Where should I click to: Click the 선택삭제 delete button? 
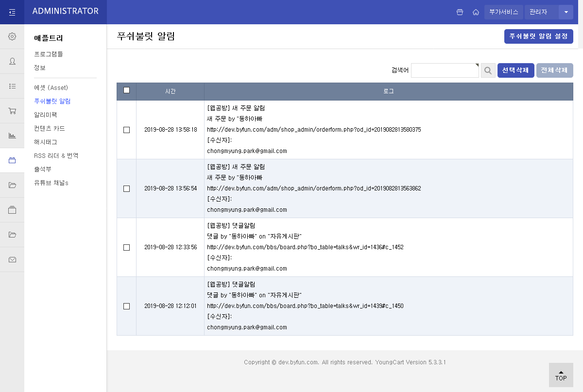point(515,70)
